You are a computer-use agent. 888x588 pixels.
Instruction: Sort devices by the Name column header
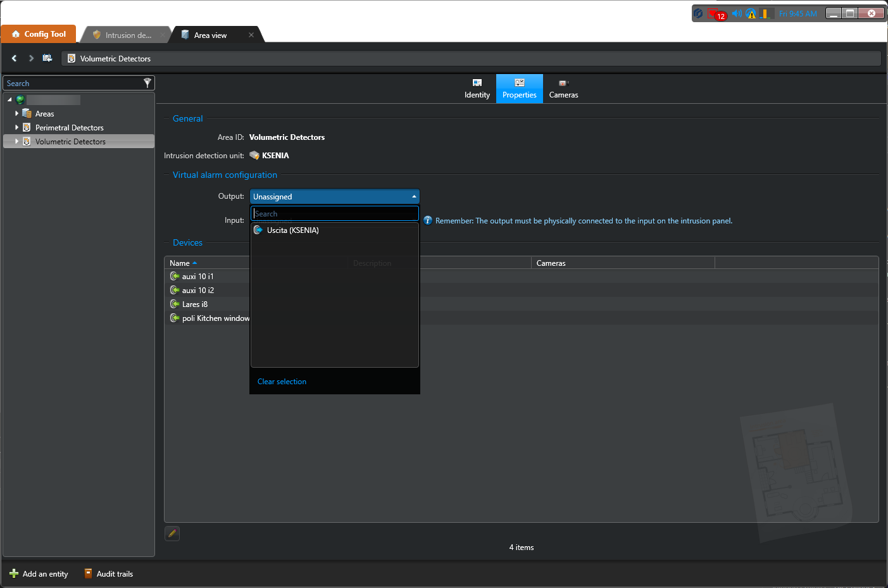[x=180, y=263]
